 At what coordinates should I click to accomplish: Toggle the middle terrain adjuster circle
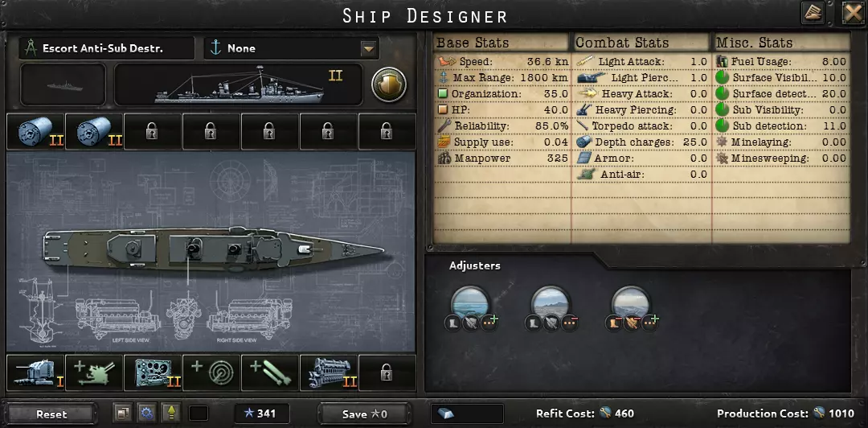point(551,304)
